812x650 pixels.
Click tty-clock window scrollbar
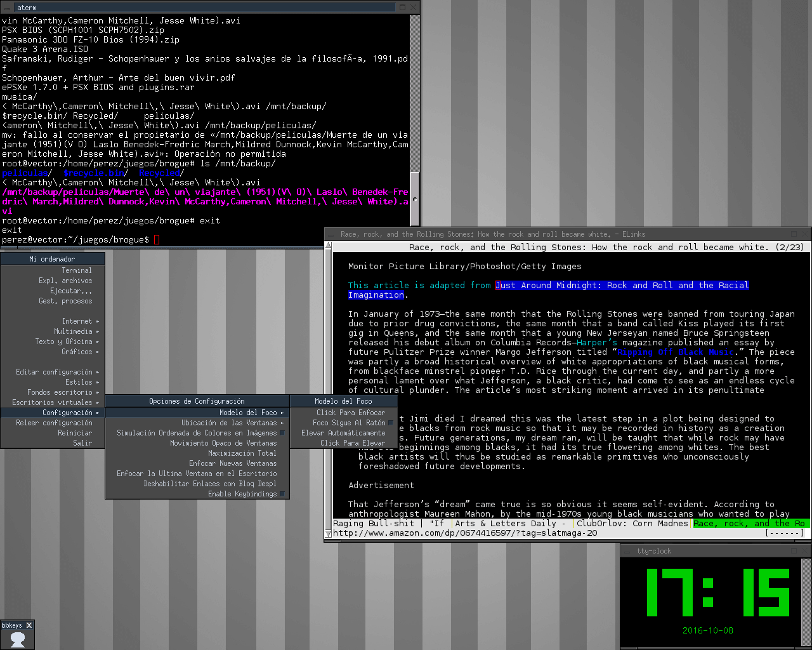[x=806, y=602]
